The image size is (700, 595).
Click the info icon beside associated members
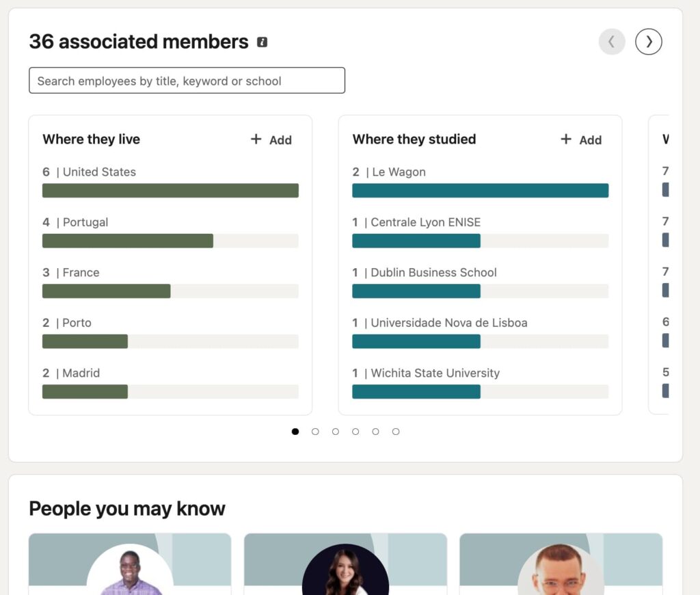pyautogui.click(x=262, y=42)
